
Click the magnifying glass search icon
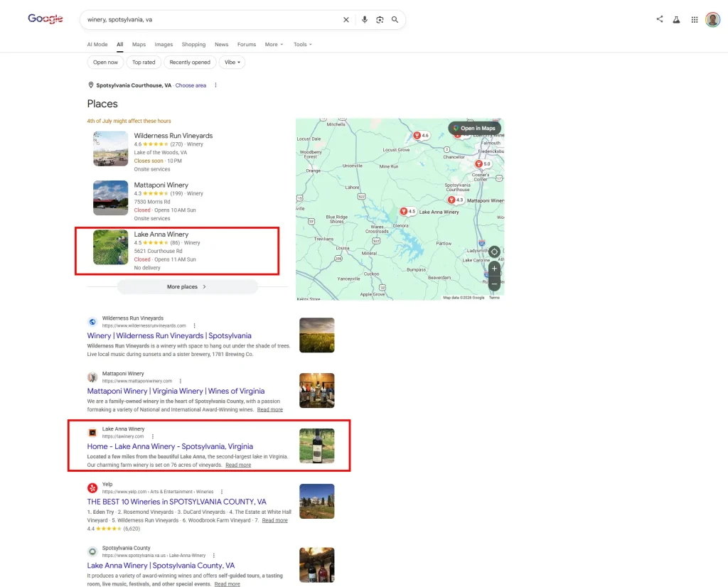click(x=395, y=19)
